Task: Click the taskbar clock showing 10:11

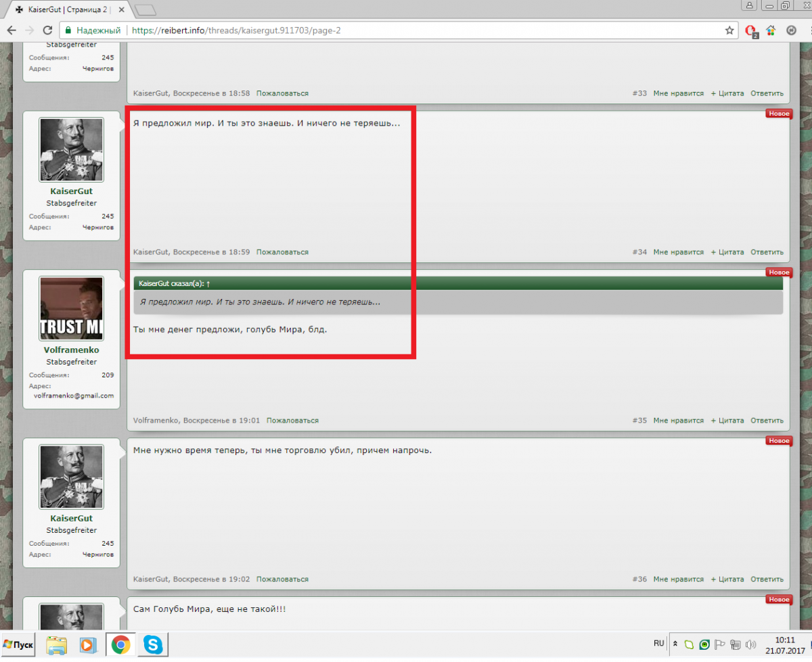Action: point(785,645)
